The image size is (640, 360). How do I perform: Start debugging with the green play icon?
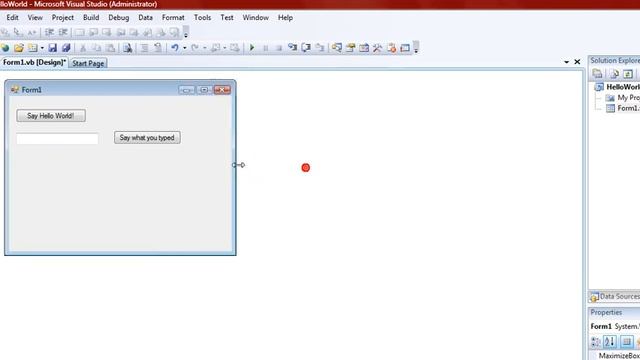coord(252,48)
